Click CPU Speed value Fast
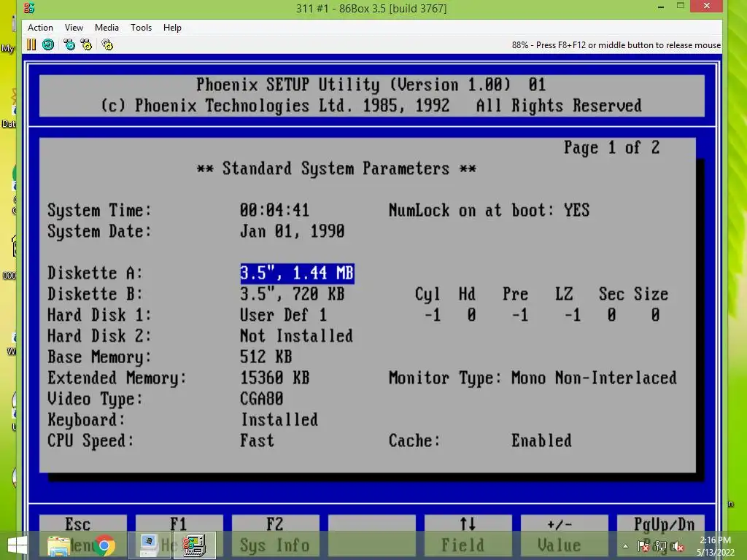747x560 pixels. 258,441
